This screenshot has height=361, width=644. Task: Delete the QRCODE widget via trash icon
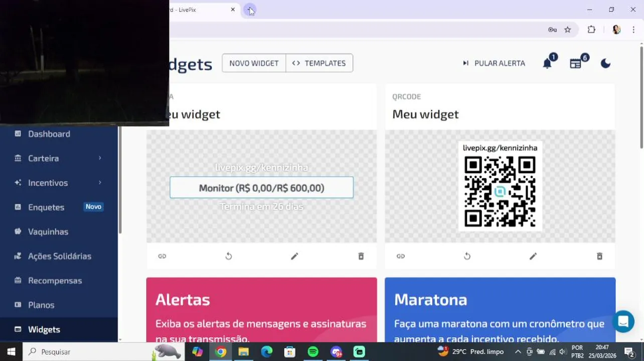click(x=599, y=256)
